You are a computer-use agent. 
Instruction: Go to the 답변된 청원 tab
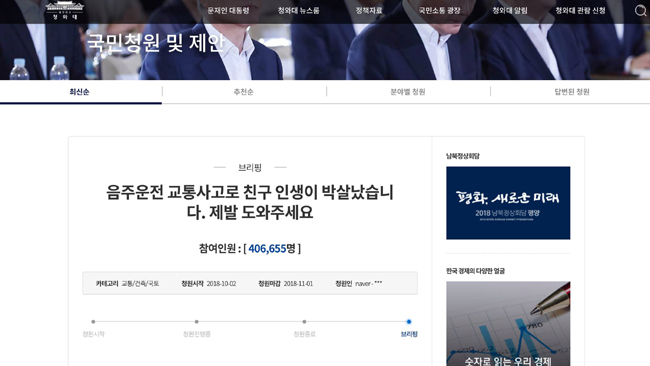[572, 92]
